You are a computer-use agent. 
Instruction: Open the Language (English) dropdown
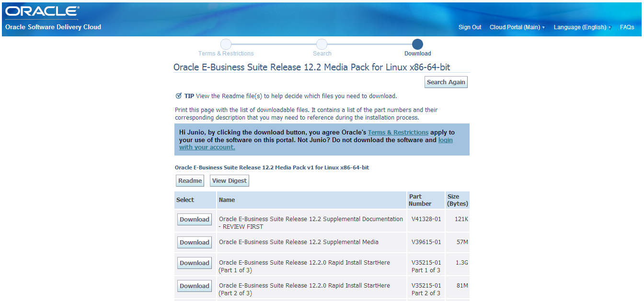(x=582, y=27)
